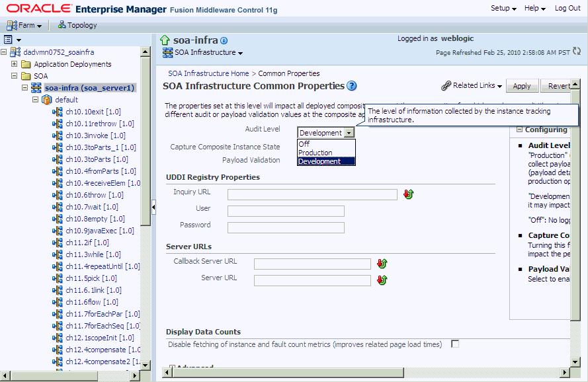The height and width of the screenshot is (382, 588).
Task: Click soa-infra server icon in tree
Action: click(x=36, y=88)
